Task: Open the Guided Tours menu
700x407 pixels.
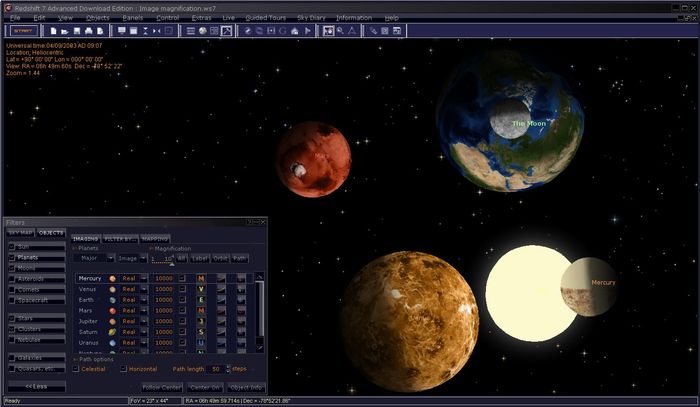Action: click(266, 18)
